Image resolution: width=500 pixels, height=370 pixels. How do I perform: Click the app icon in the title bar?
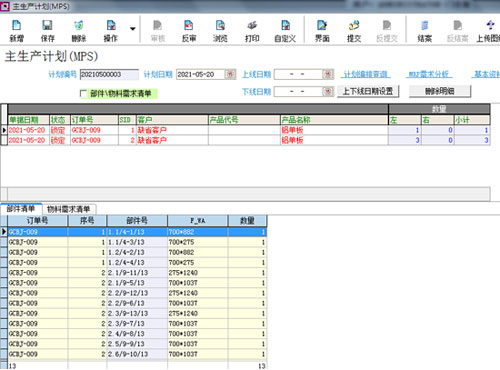point(5,6)
